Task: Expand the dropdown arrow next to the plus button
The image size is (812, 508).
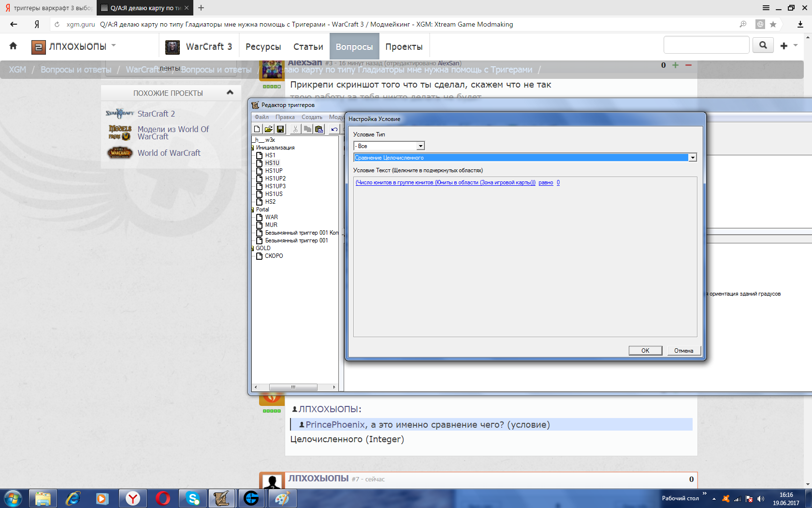Action: pyautogui.click(x=796, y=45)
